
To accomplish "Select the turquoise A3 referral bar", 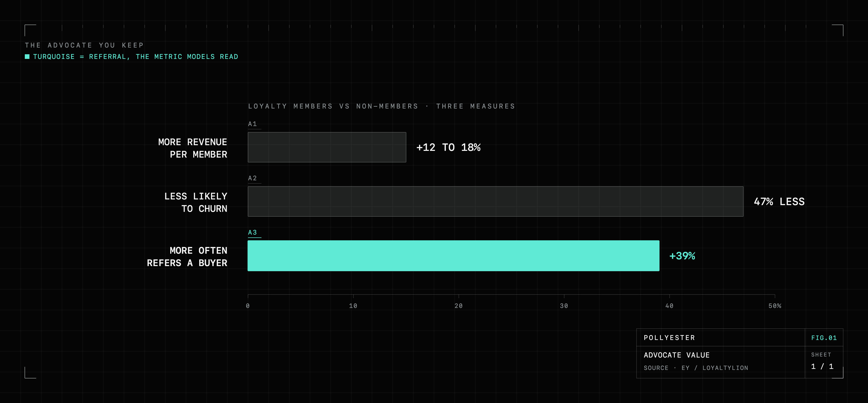I will pos(453,256).
